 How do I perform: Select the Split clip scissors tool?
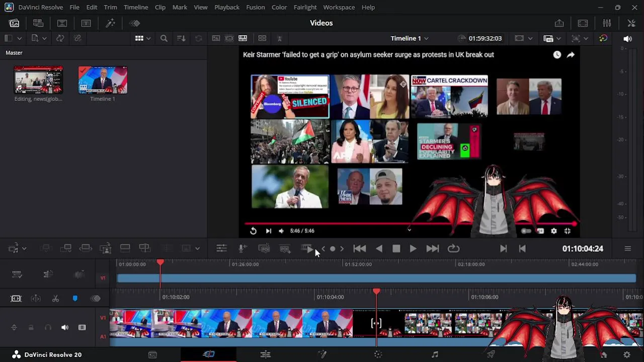pyautogui.click(x=55, y=299)
